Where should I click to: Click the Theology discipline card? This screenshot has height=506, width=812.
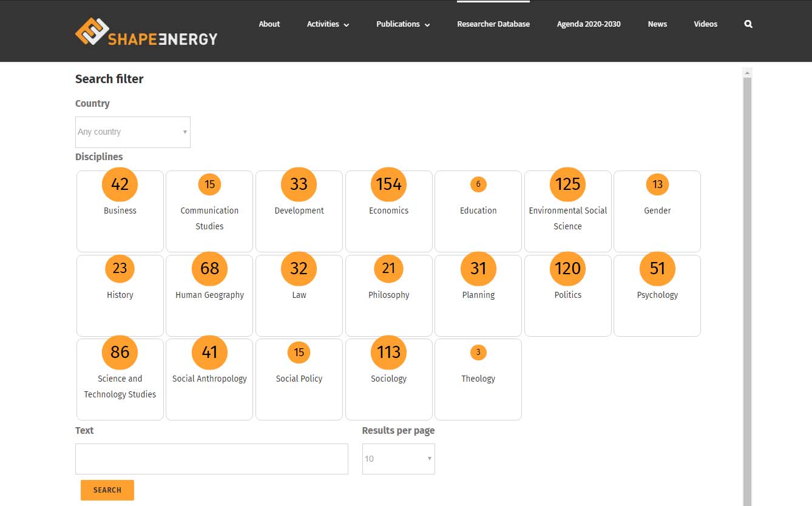pyautogui.click(x=478, y=379)
